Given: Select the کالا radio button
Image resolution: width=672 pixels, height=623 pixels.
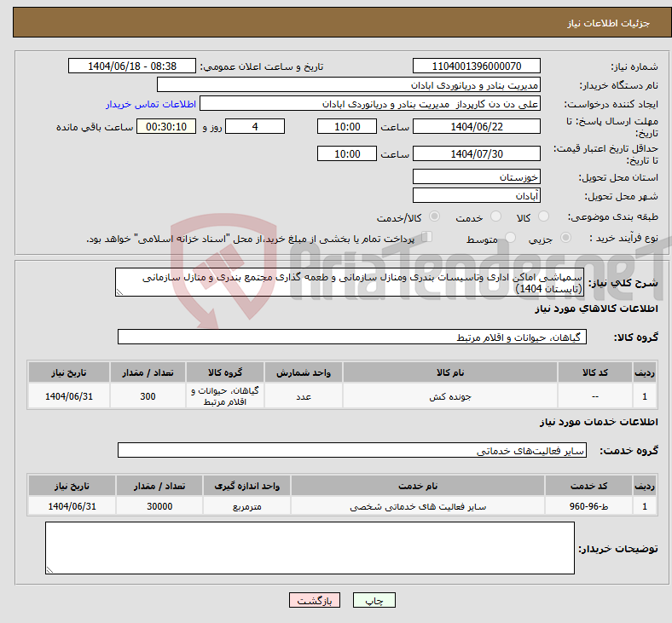Looking at the screenshot, I should 544,217.
